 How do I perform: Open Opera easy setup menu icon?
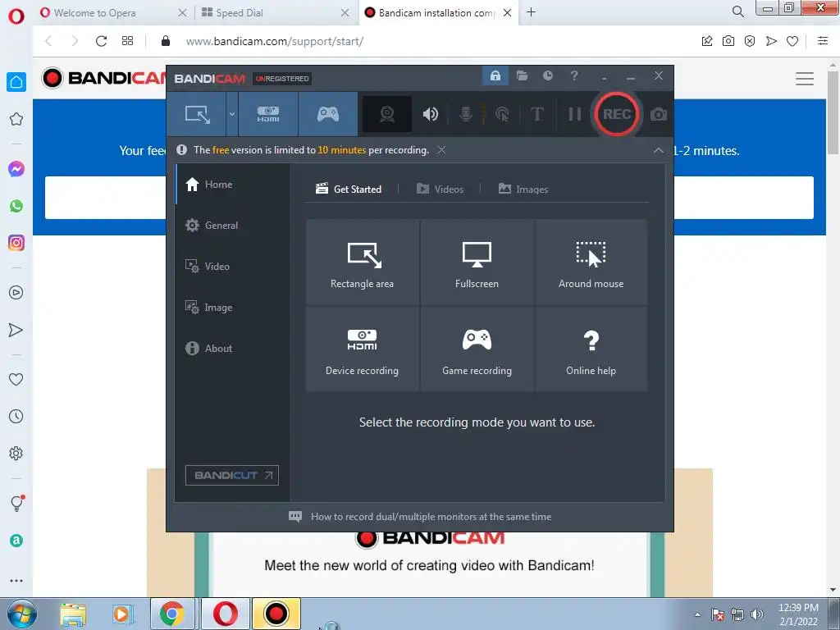(823, 41)
